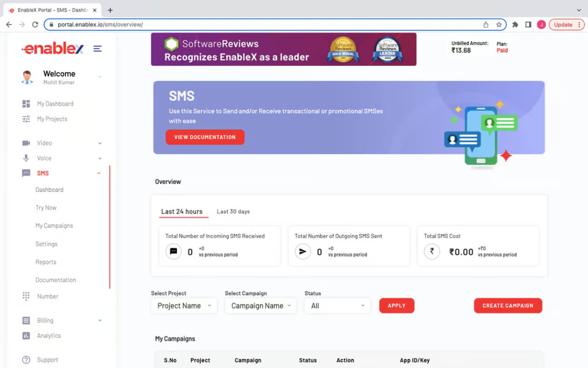588x368 pixels.
Task: Share the page using the share icon
Action: click(x=486, y=25)
